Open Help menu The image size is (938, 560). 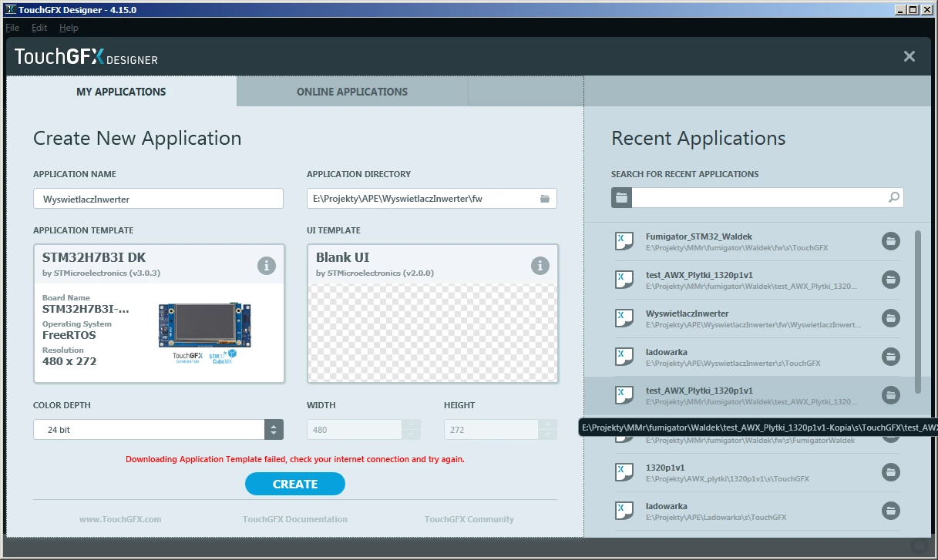pyautogui.click(x=69, y=28)
